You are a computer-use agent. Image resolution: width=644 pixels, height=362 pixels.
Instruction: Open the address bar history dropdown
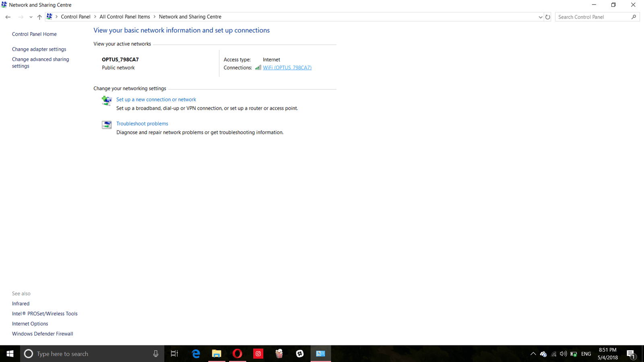click(x=541, y=17)
